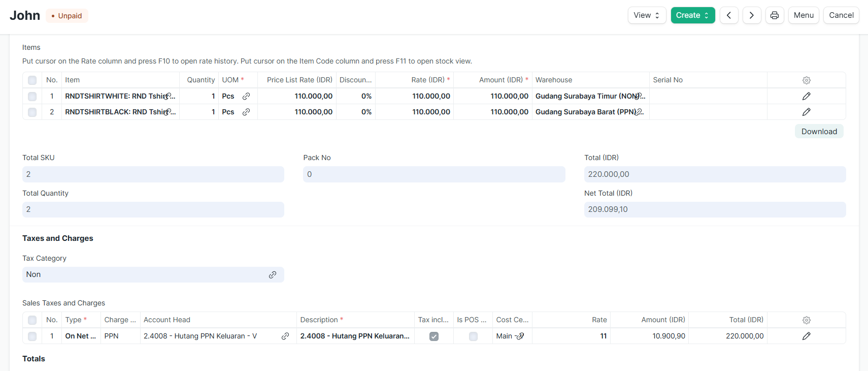Click the Cancel button
The width and height of the screenshot is (868, 371).
841,15
